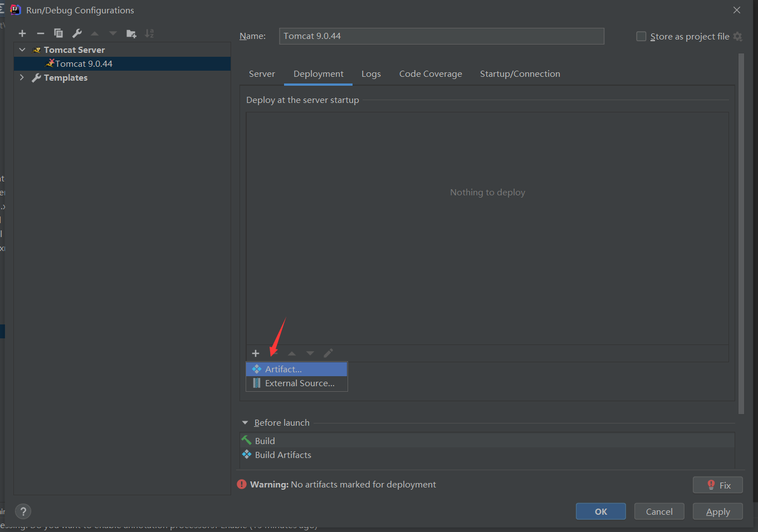Image resolution: width=758 pixels, height=532 pixels.
Task: Move deployment item up arrow
Action: point(292,353)
